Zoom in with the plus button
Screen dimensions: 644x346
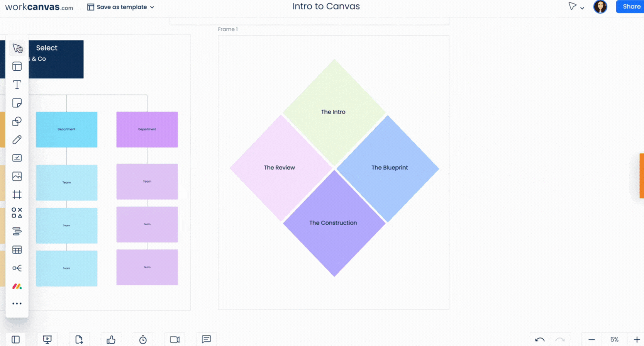coord(637,339)
